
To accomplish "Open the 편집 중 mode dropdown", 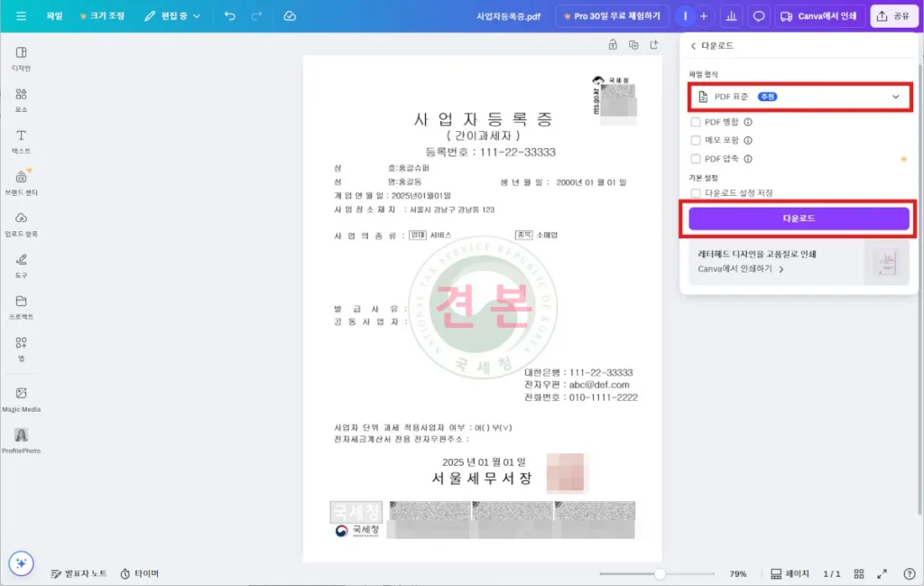I will [173, 16].
